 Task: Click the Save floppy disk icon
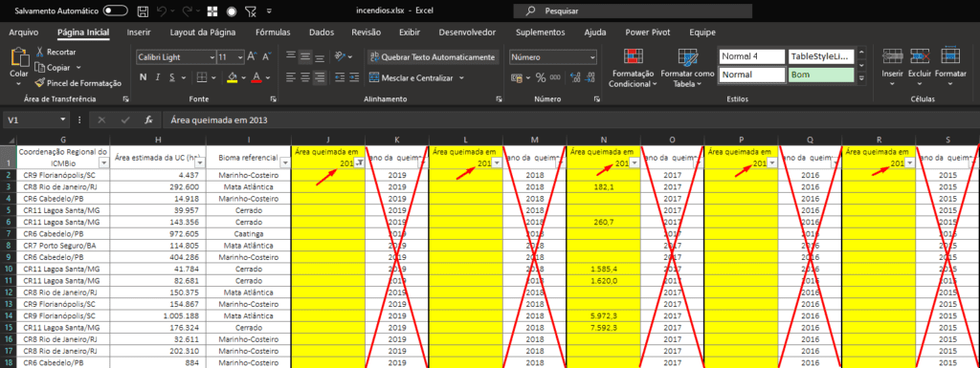tap(143, 11)
